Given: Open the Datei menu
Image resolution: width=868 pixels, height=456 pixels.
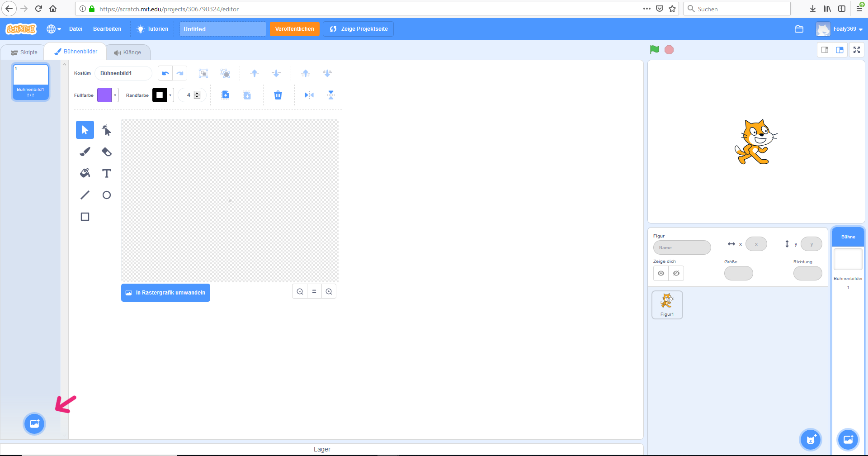Looking at the screenshot, I should 75,29.
